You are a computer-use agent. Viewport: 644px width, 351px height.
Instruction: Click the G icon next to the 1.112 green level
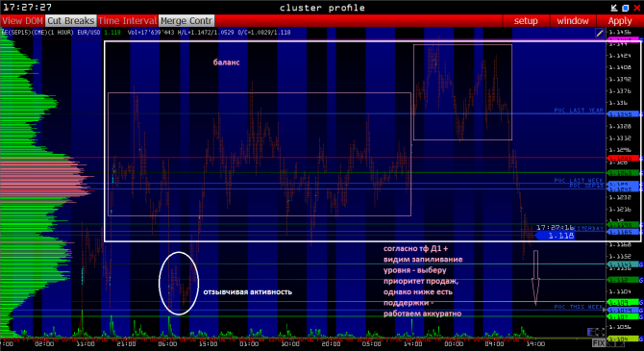641,280
